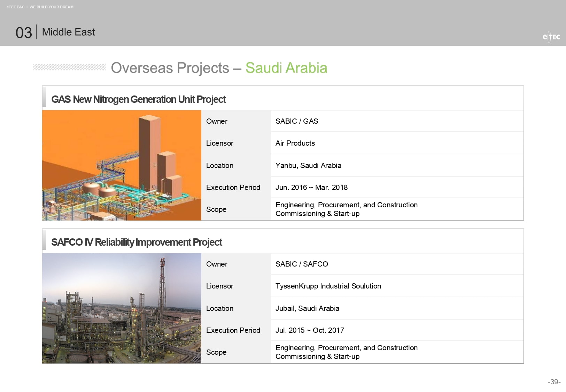Click the Scope label in the SAFCO table

[x=216, y=352]
